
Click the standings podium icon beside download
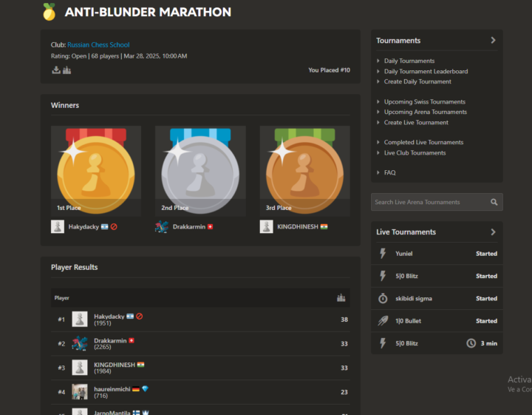pos(66,70)
